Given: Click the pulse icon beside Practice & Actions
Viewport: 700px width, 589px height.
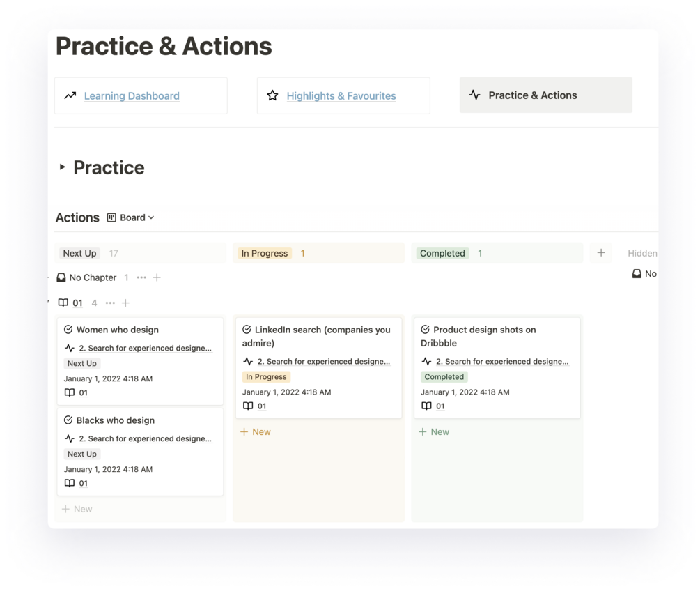Looking at the screenshot, I should point(474,95).
